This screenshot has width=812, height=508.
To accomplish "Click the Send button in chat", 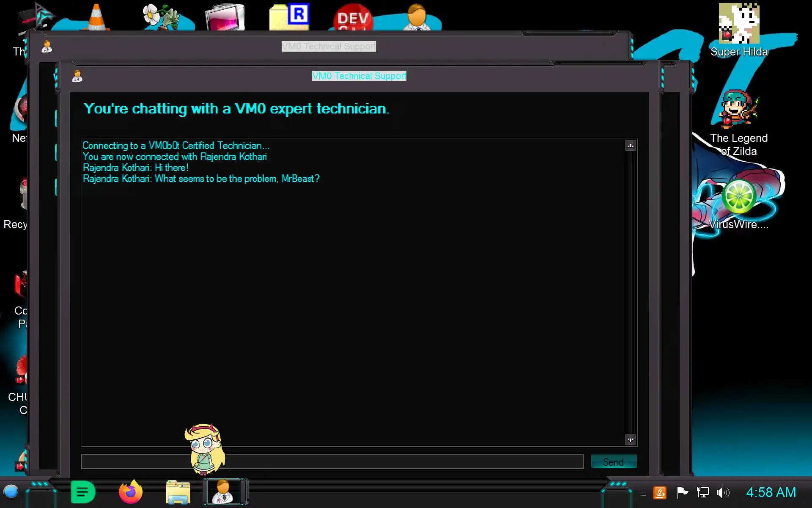I will click(613, 461).
